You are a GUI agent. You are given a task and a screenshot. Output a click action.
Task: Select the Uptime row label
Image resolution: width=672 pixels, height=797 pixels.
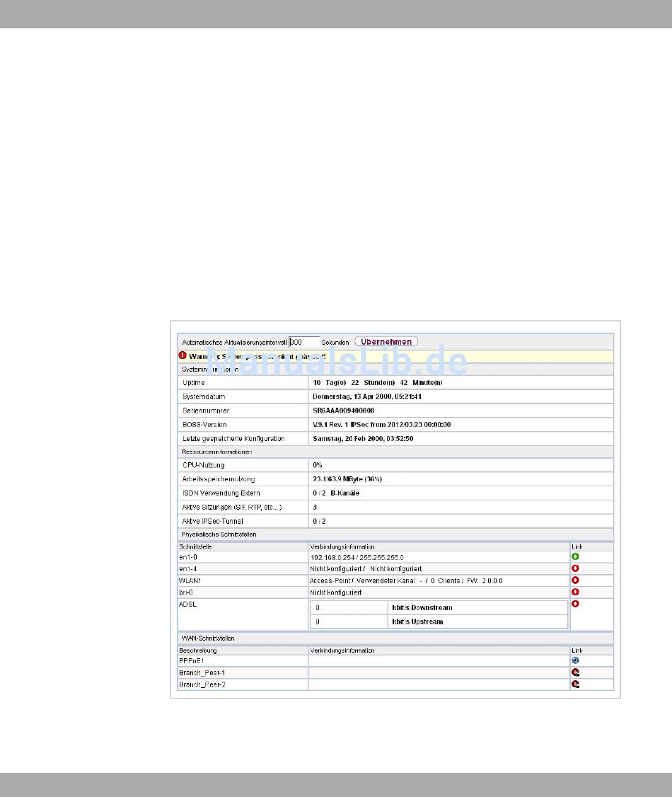coord(194,383)
